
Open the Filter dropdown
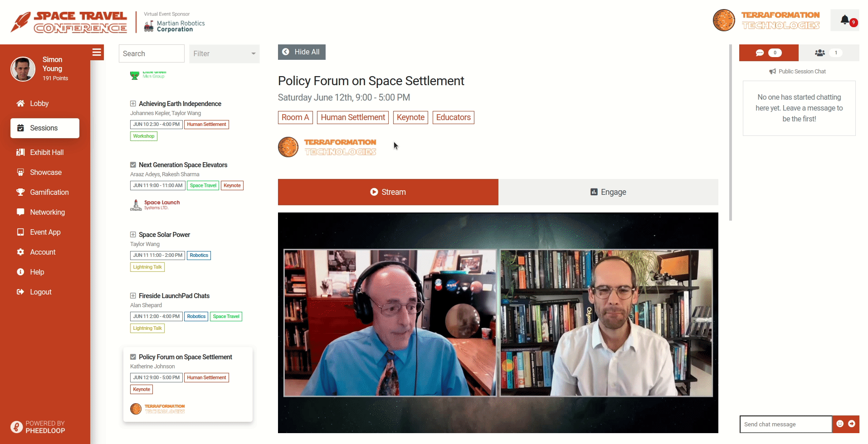[x=224, y=53]
